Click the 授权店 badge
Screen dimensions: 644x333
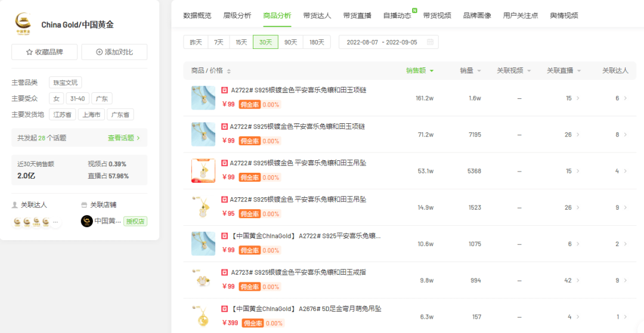pyautogui.click(x=135, y=222)
